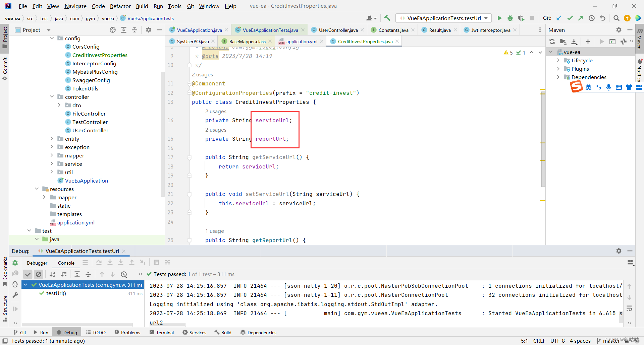This screenshot has width=644, height=345.
Task: Start debugging with the bug icon
Action: [510, 18]
